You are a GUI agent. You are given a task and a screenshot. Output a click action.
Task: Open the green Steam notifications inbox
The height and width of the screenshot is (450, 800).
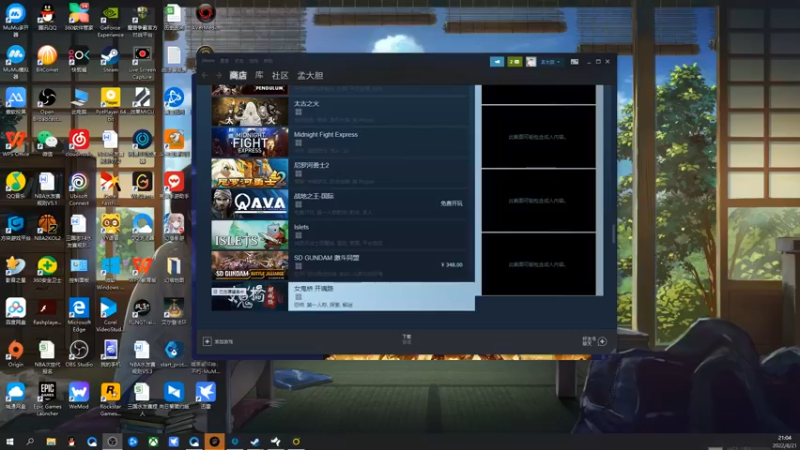pos(514,62)
